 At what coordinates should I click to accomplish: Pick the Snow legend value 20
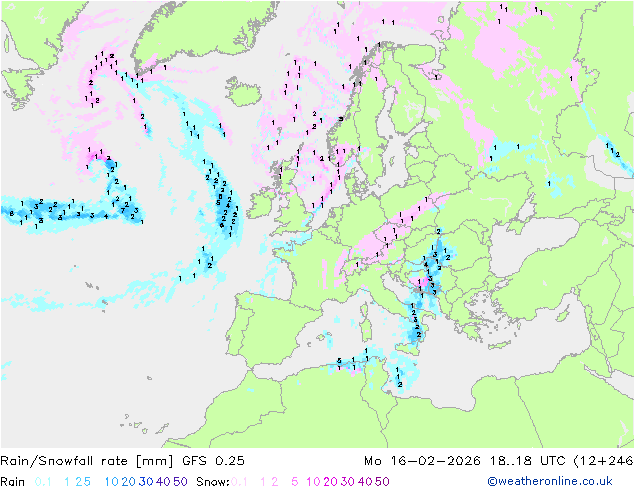tap(330, 482)
